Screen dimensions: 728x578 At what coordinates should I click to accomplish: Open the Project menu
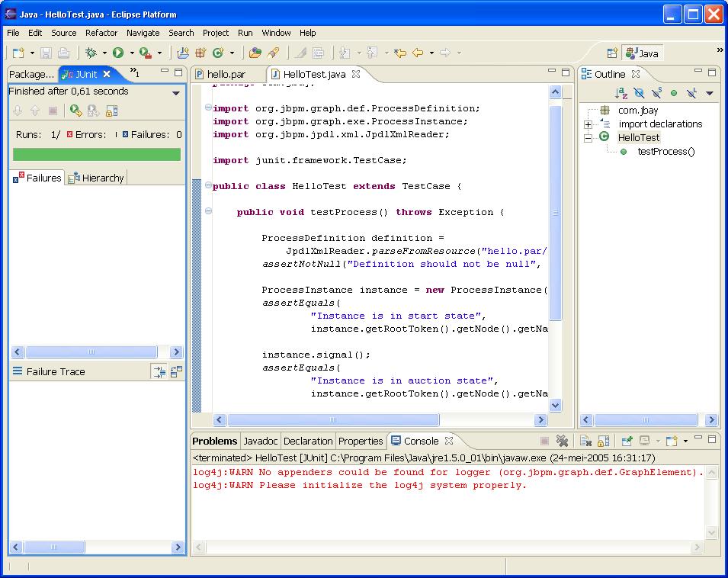coord(216,33)
